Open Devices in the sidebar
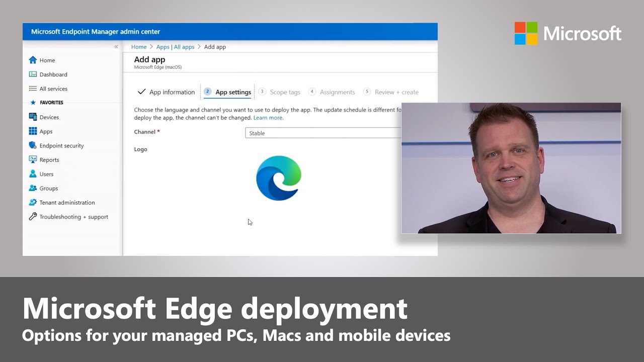This screenshot has width=644, height=362. 49,117
